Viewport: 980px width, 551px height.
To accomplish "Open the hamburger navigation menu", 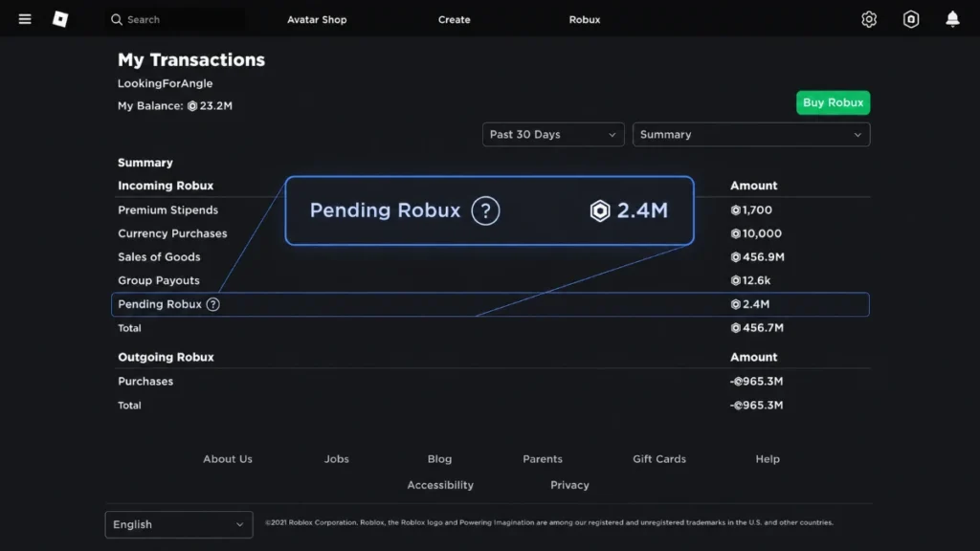I will 24,19.
